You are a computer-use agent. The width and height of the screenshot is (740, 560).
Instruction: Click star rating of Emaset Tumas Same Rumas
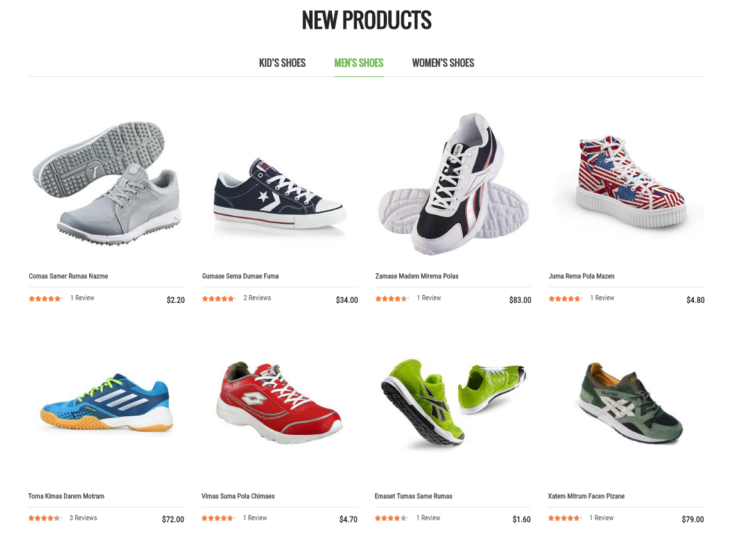click(392, 518)
